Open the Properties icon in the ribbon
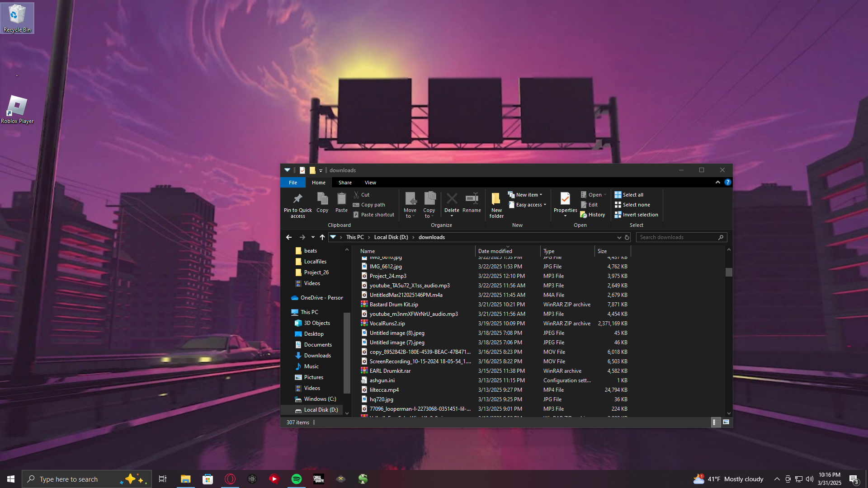The height and width of the screenshot is (488, 868). point(565,199)
